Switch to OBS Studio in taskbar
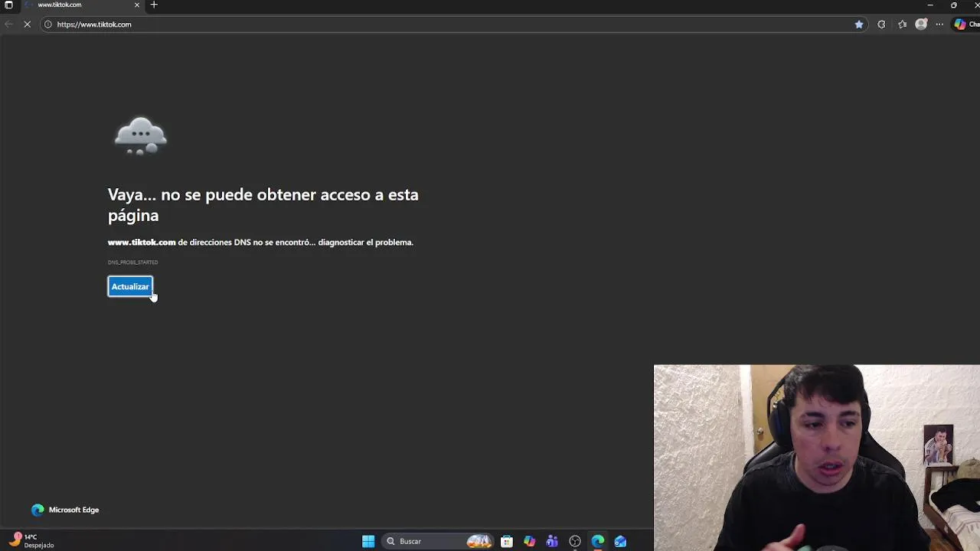 [x=575, y=541]
